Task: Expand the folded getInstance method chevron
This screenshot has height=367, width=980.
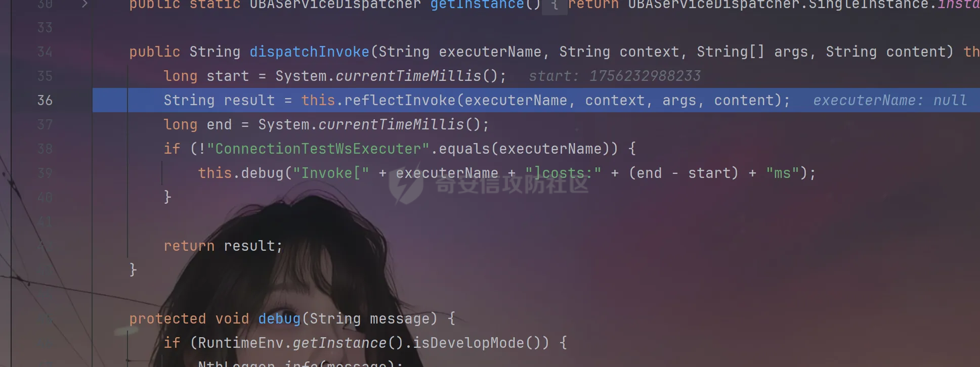Action: point(84,4)
